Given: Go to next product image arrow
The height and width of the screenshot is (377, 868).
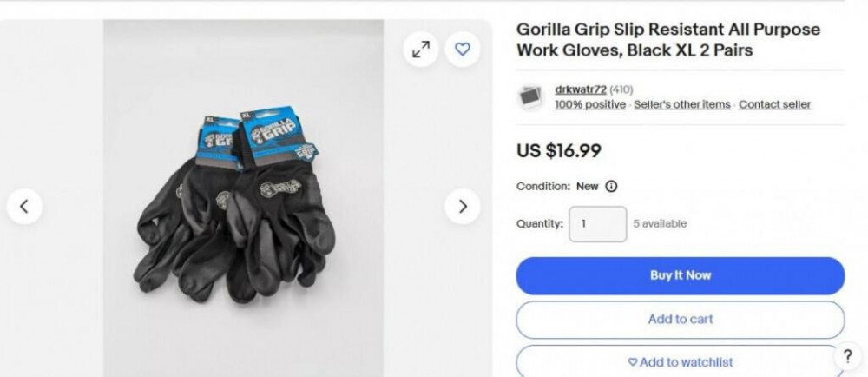Looking at the screenshot, I should (463, 207).
